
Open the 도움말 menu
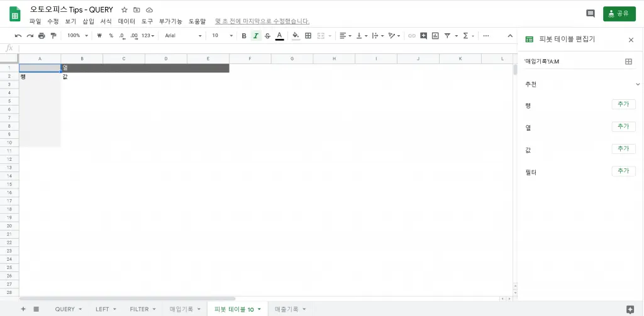tap(197, 21)
